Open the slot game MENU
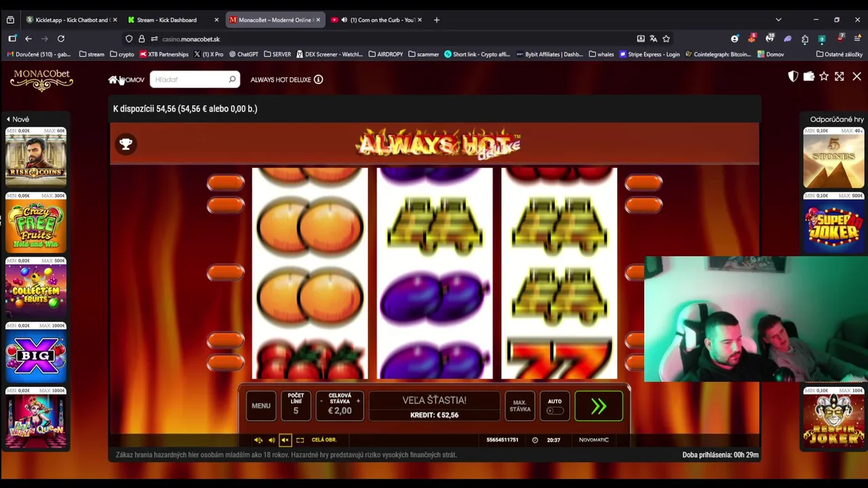Viewport: 868px width, 488px height. pos(261,406)
